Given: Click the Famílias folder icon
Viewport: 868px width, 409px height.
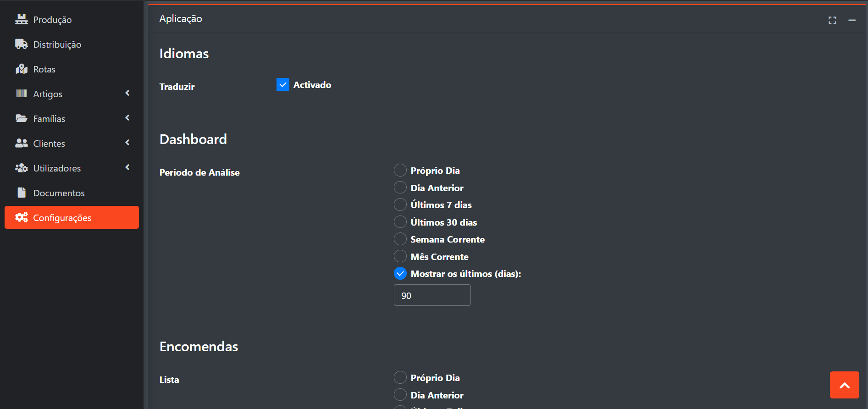Looking at the screenshot, I should (21, 118).
